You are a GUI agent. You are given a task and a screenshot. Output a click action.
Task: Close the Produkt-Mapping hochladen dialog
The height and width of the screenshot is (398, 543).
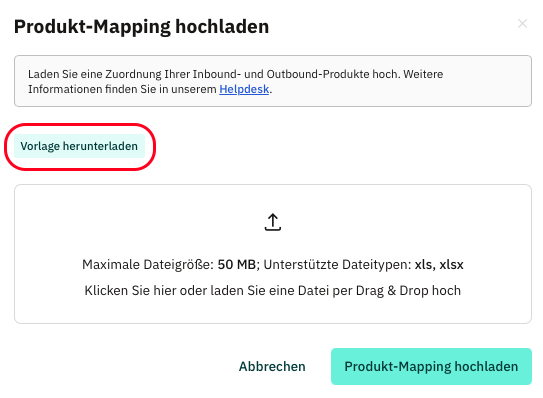[522, 24]
